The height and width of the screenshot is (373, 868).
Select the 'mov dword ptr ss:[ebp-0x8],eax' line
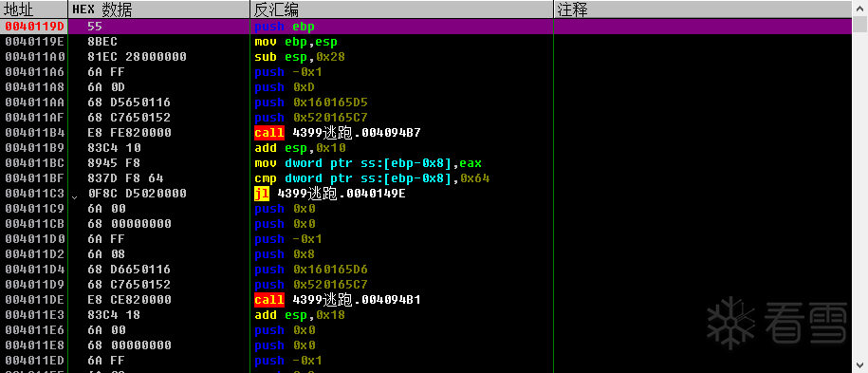[368, 163]
